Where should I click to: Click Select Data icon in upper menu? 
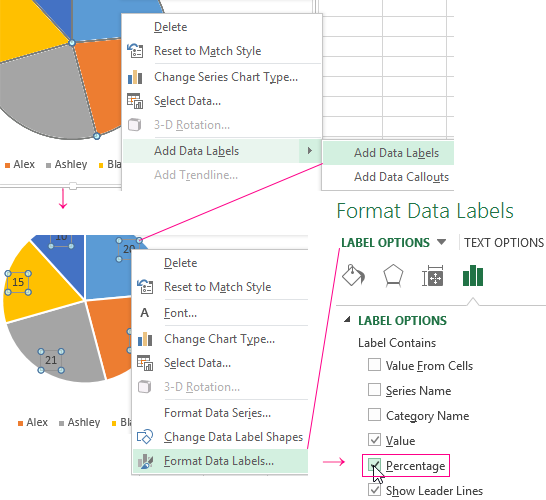pos(135,101)
